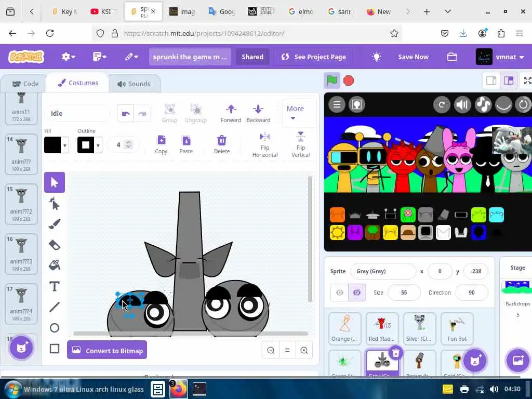Select the Brush tool
532x399 pixels.
pyautogui.click(x=54, y=224)
